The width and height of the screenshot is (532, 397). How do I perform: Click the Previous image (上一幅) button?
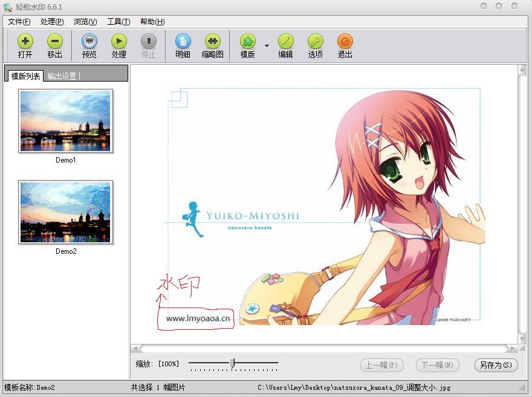[381, 365]
